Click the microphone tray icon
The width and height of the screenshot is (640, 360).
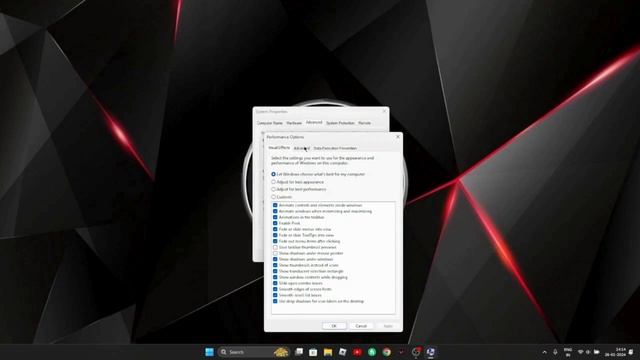[x=555, y=352]
